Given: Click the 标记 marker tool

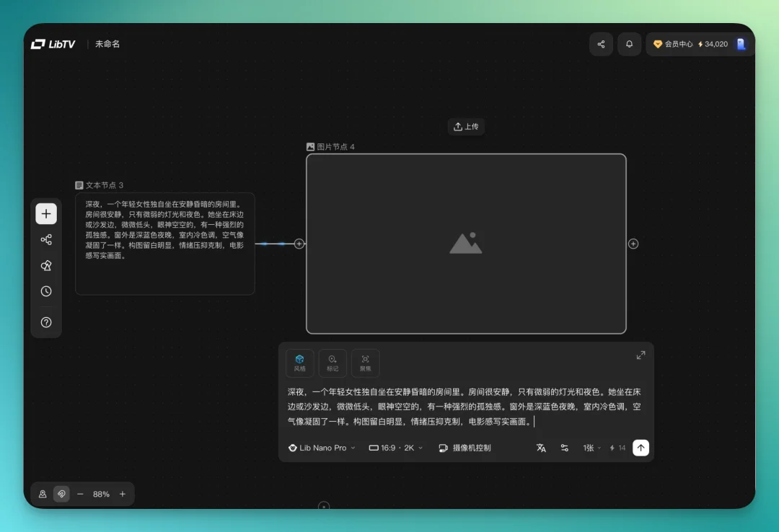Looking at the screenshot, I should (333, 363).
